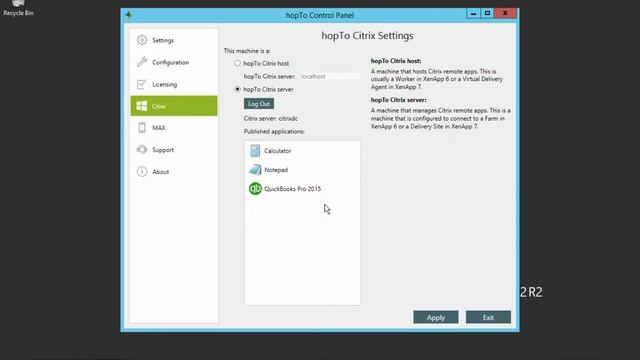Open the Configuration tab label

pyautogui.click(x=171, y=62)
